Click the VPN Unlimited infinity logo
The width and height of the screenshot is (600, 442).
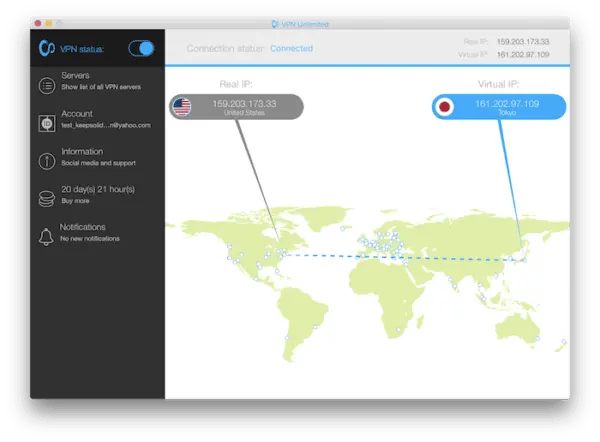tap(47, 48)
